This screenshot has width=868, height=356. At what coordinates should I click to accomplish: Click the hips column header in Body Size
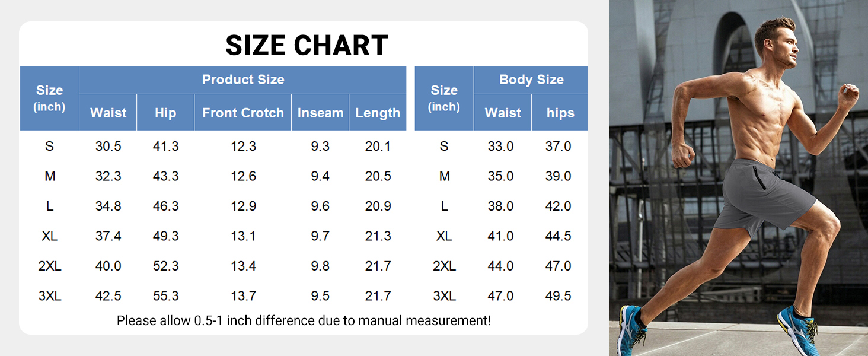point(560,113)
